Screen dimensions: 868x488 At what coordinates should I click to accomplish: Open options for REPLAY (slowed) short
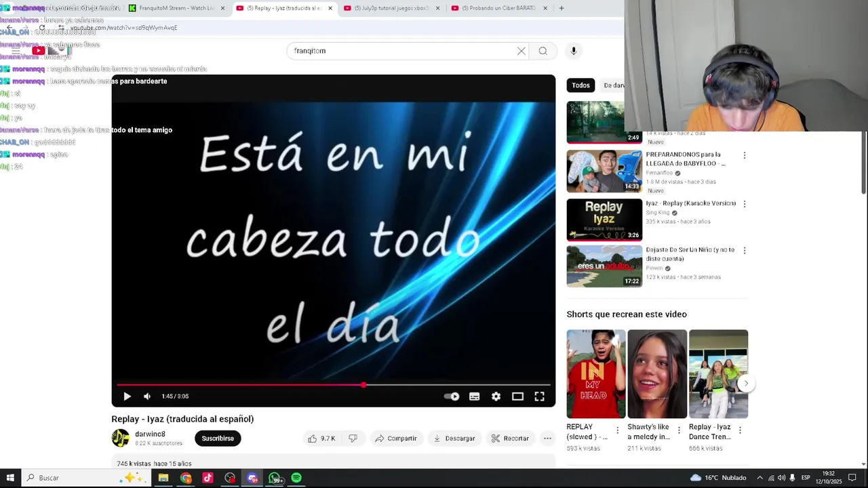(x=617, y=430)
